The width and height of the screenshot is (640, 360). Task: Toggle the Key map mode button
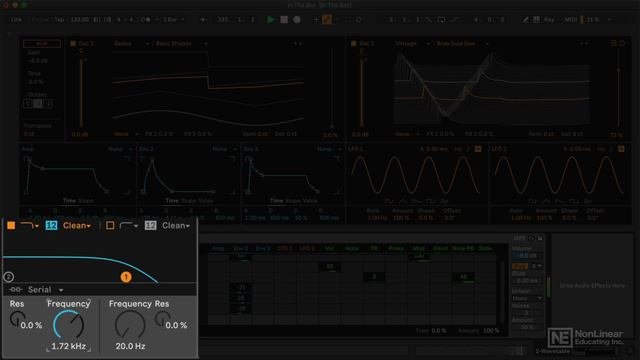pos(549,20)
